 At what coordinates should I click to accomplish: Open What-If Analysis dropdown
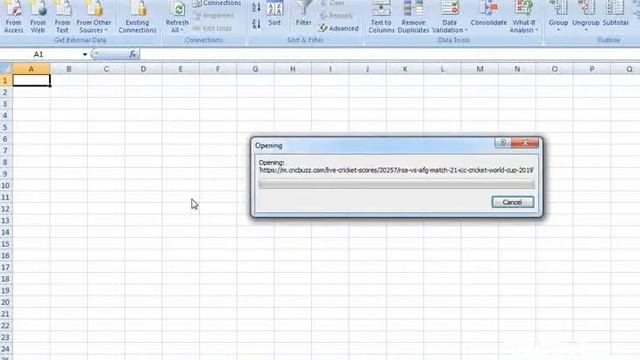[x=524, y=17]
